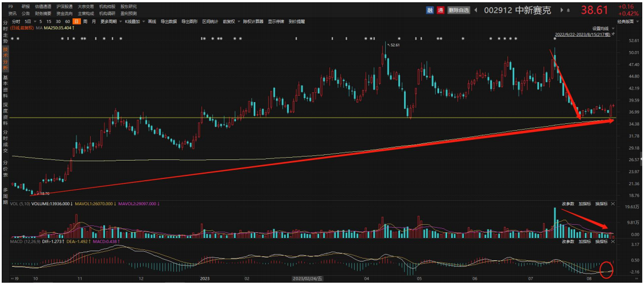The height and width of the screenshot is (285, 644).
Task: Open the 研报 research reports menu
Action: [x=25, y=6]
